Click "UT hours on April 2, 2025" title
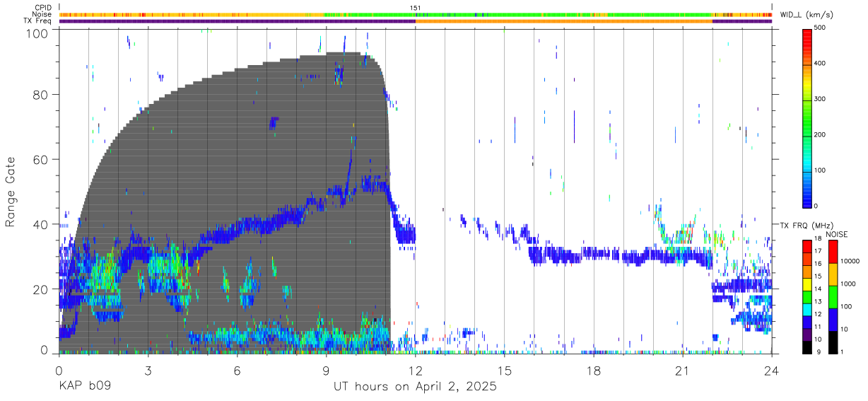The width and height of the screenshot is (868, 401). pos(415,387)
